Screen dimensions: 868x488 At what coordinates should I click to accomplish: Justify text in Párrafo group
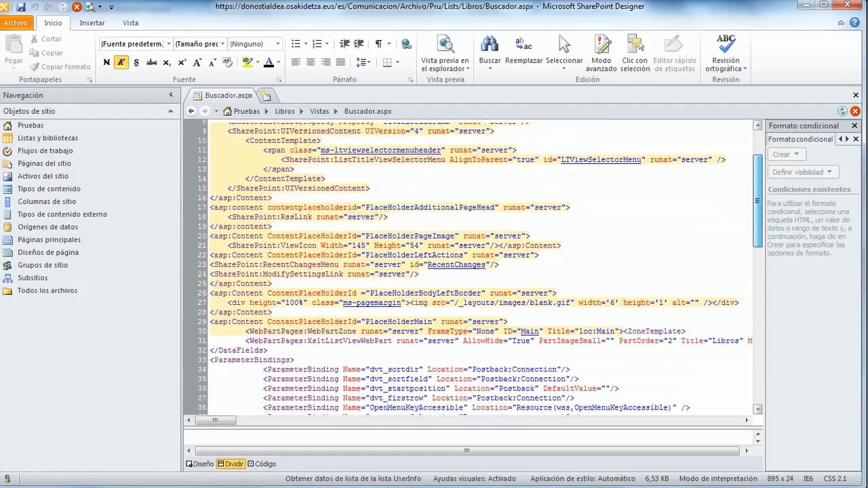coord(340,62)
